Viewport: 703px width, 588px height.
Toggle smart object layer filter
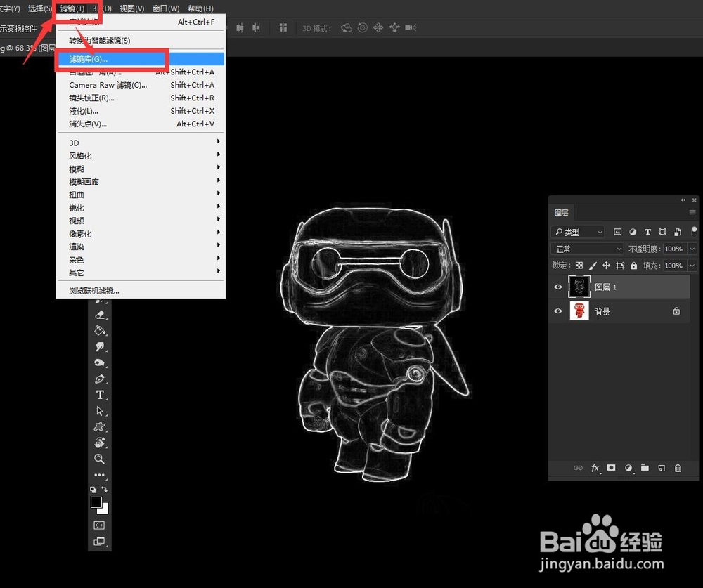pos(678,232)
